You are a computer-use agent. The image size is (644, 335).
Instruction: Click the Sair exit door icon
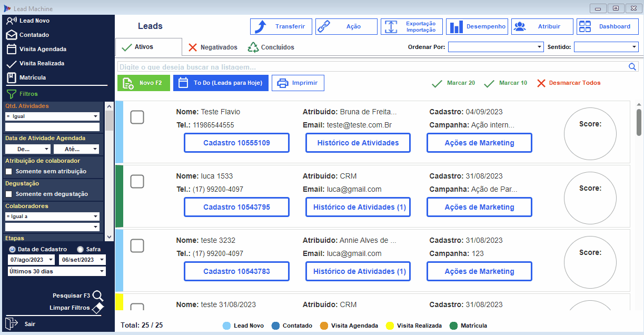click(x=12, y=323)
